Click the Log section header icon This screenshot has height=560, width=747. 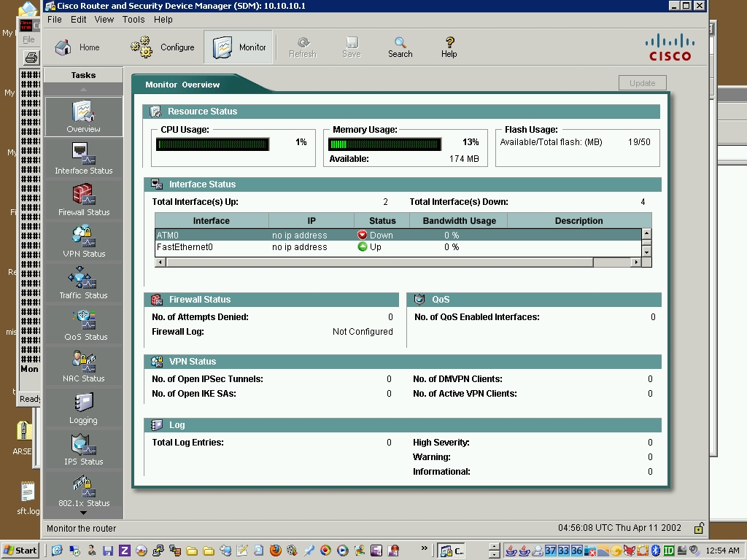click(x=157, y=425)
